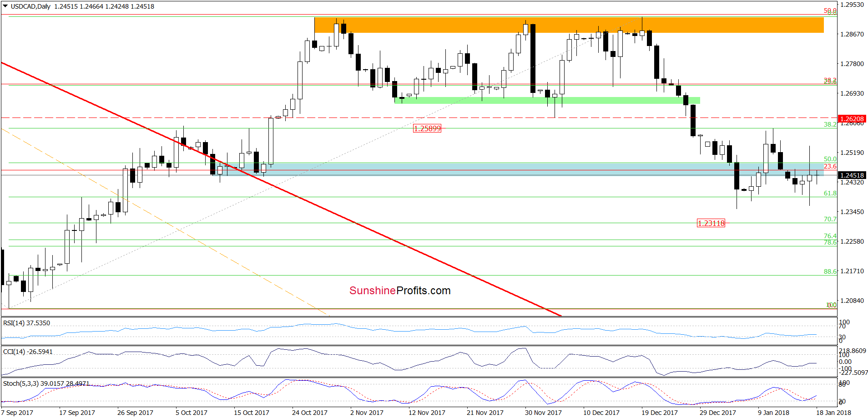The height and width of the screenshot is (419, 868).
Task: Click the 9 Jan 2018 date label
Action: [773, 413]
